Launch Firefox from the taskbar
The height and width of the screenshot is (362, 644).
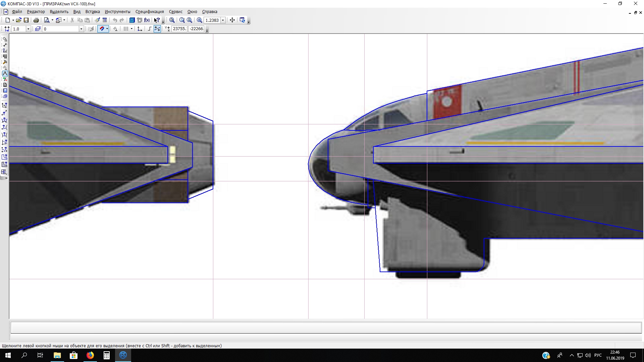(x=90, y=355)
